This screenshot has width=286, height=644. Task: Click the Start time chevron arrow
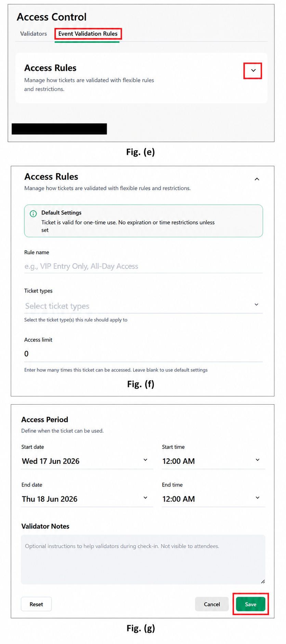258,460
